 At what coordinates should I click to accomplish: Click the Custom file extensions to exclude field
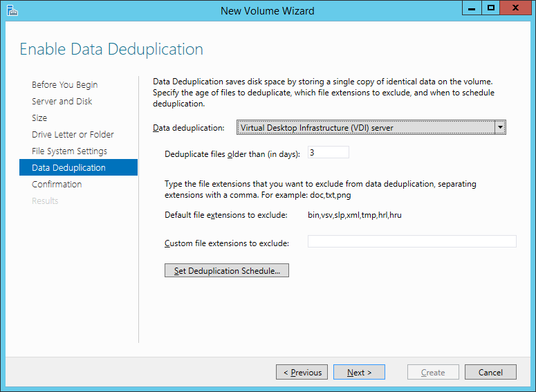412,241
